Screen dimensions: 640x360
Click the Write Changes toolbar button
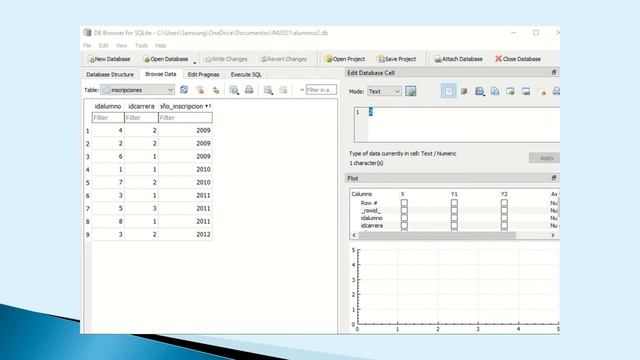pos(226,59)
